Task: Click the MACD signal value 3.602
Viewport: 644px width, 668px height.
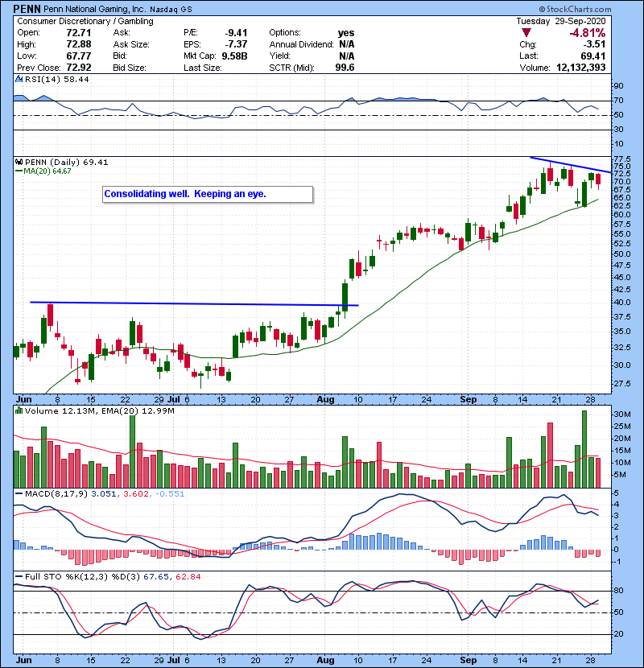Action: (136, 494)
